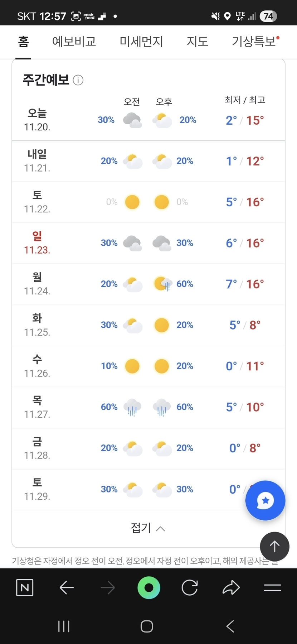Image resolution: width=297 pixels, height=644 pixels.
Task: Open Android recent apps button
Action: pyautogui.click(x=64, y=626)
